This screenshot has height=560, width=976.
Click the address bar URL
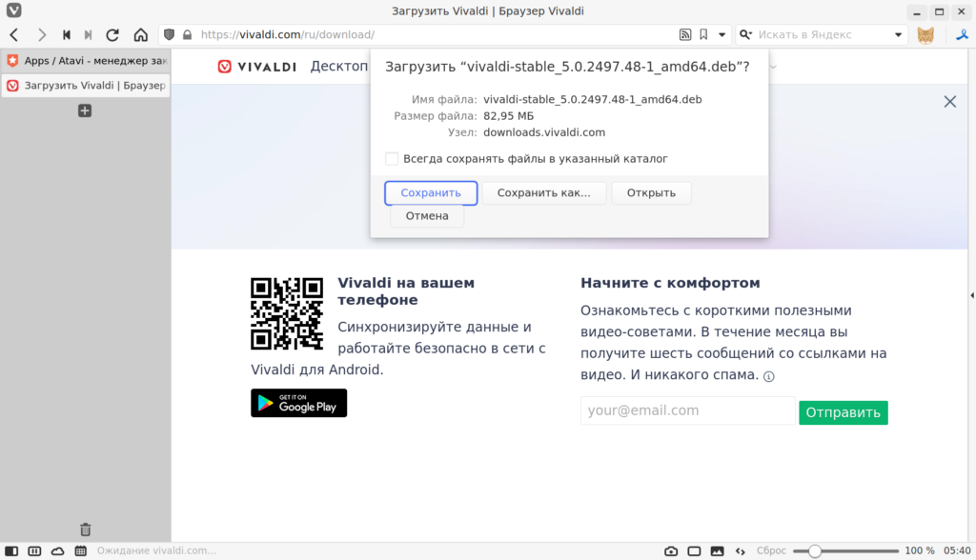click(x=288, y=35)
